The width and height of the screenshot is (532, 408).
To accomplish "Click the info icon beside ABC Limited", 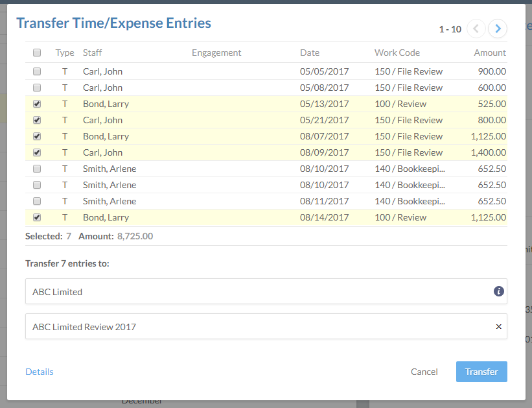I will point(498,292).
